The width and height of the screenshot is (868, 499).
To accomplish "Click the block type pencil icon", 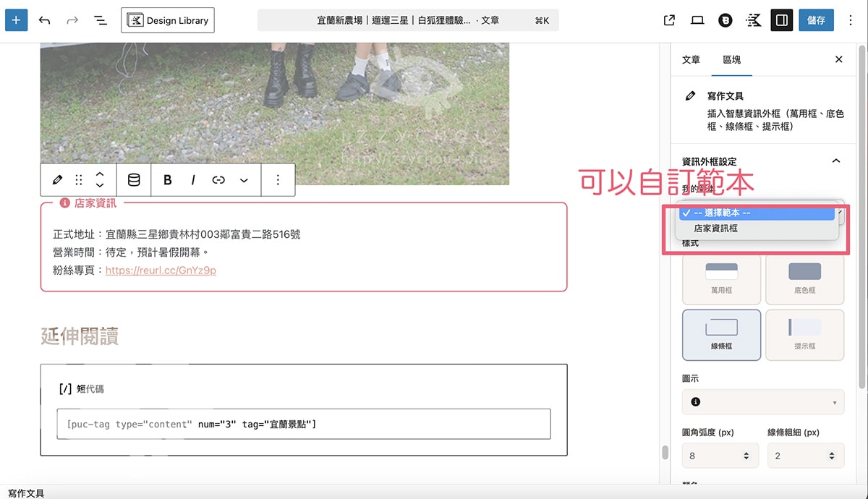I will click(57, 180).
